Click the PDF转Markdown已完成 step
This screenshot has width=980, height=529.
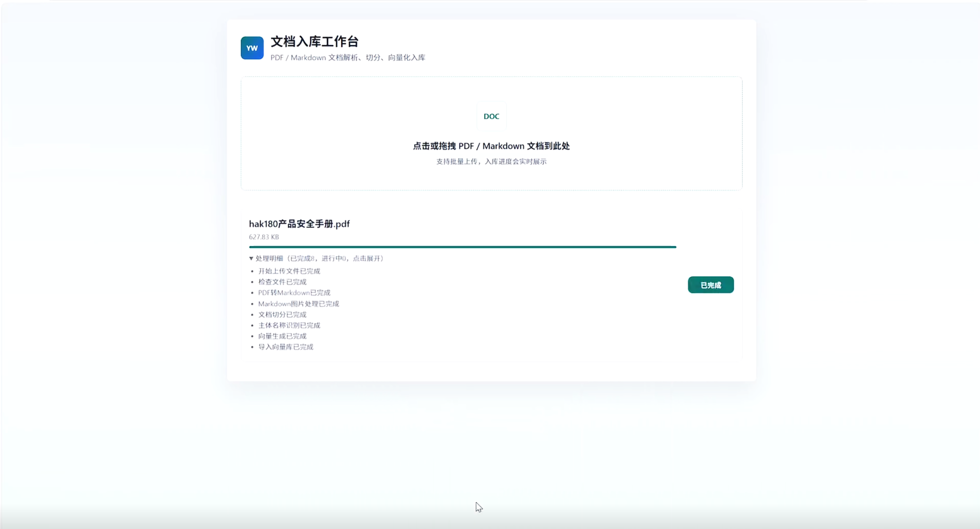pyautogui.click(x=294, y=293)
